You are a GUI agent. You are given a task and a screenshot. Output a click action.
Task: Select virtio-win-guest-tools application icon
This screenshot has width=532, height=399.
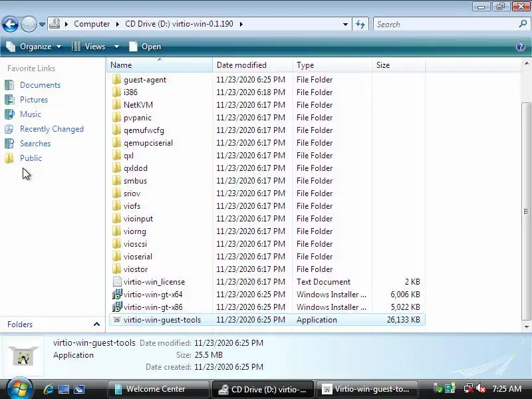(x=117, y=320)
